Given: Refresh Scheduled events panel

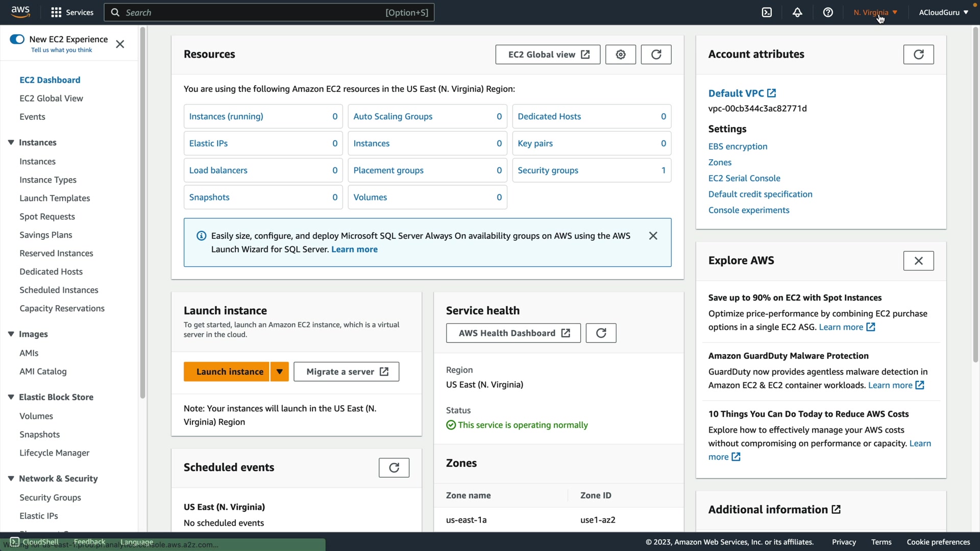Looking at the screenshot, I should click(x=394, y=467).
